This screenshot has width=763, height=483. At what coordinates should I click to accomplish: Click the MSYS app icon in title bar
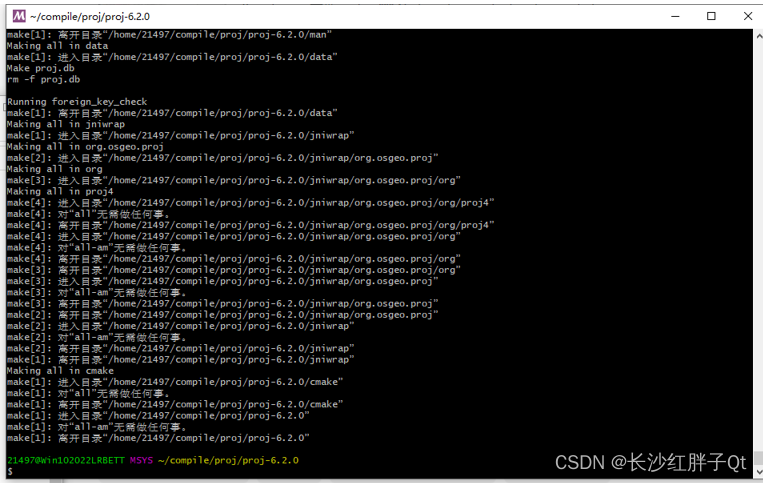tap(19, 16)
